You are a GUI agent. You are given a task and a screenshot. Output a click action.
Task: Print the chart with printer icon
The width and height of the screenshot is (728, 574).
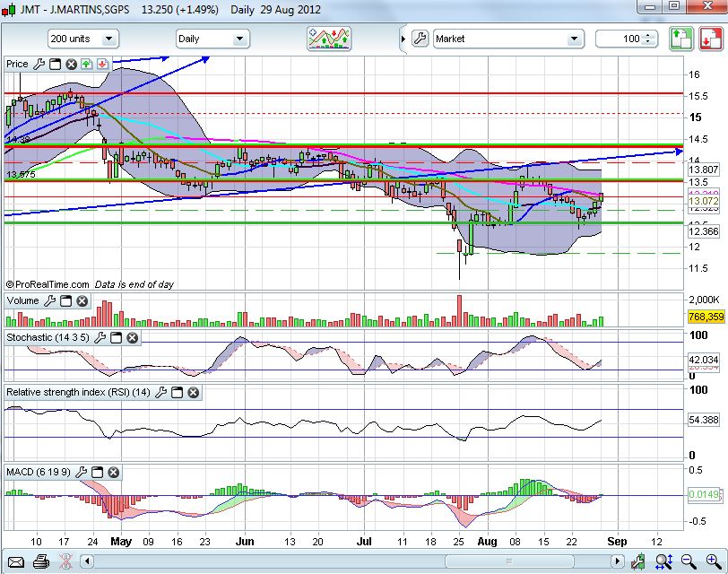coord(41,562)
